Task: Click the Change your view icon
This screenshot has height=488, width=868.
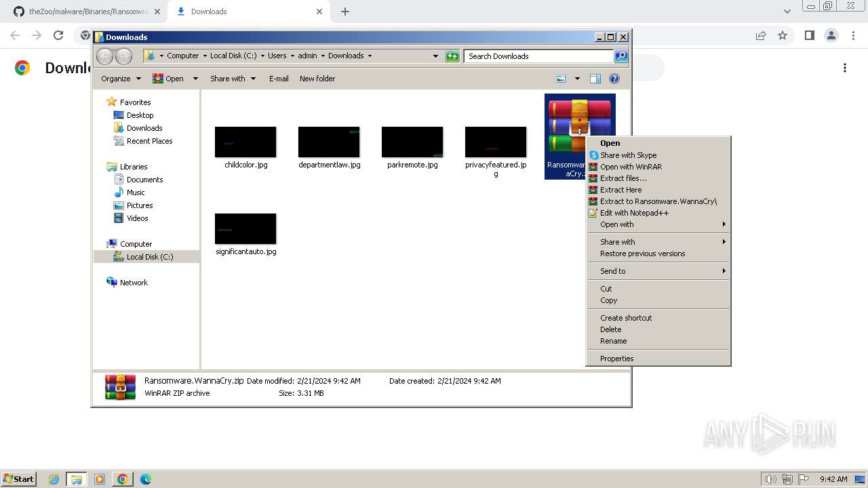Action: [x=561, y=79]
